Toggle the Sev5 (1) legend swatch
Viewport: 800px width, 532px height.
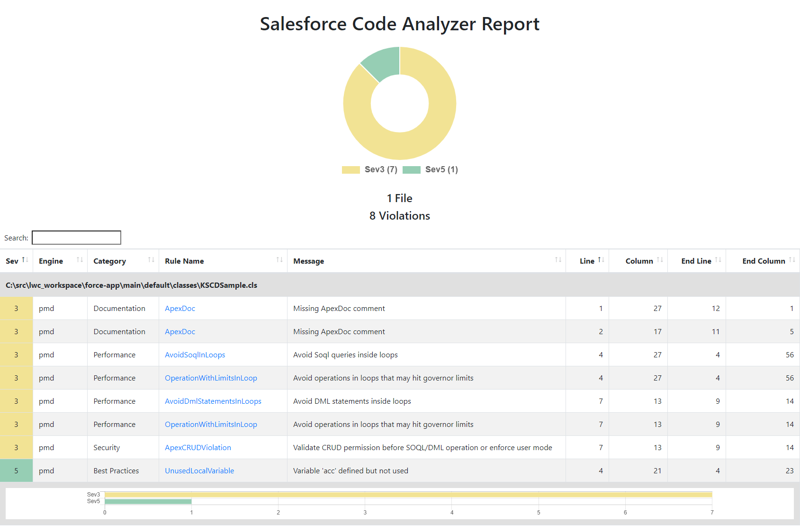click(x=412, y=170)
